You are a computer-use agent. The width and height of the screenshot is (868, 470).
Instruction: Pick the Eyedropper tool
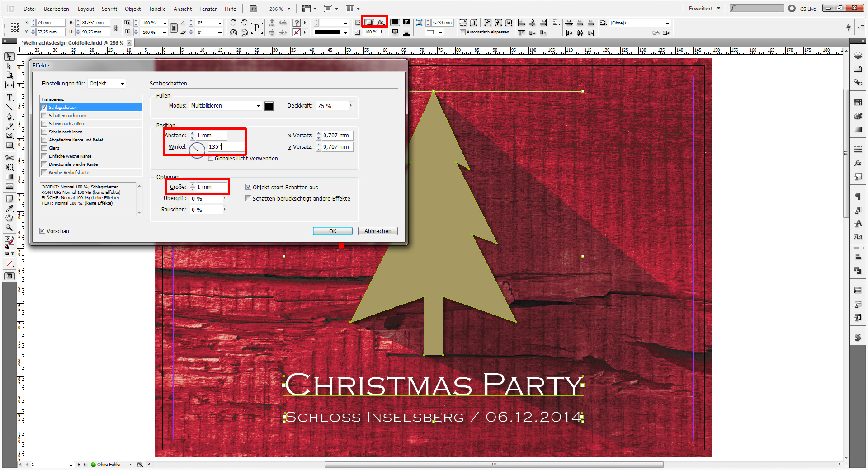pyautogui.click(x=9, y=208)
